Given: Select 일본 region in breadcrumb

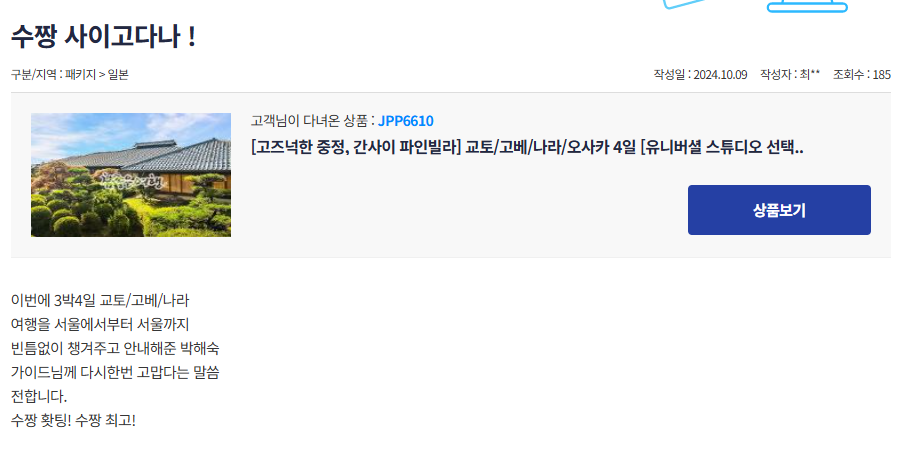Looking at the screenshot, I should click(118, 75).
